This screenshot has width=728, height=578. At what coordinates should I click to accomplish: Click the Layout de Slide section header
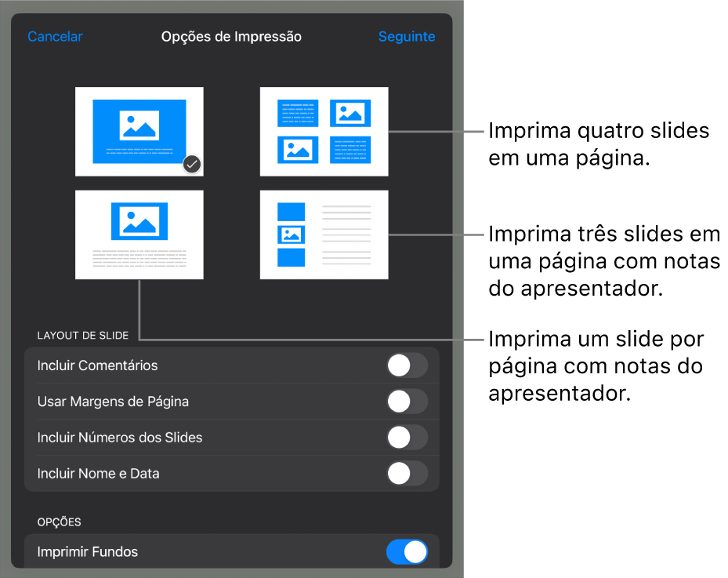[83, 335]
